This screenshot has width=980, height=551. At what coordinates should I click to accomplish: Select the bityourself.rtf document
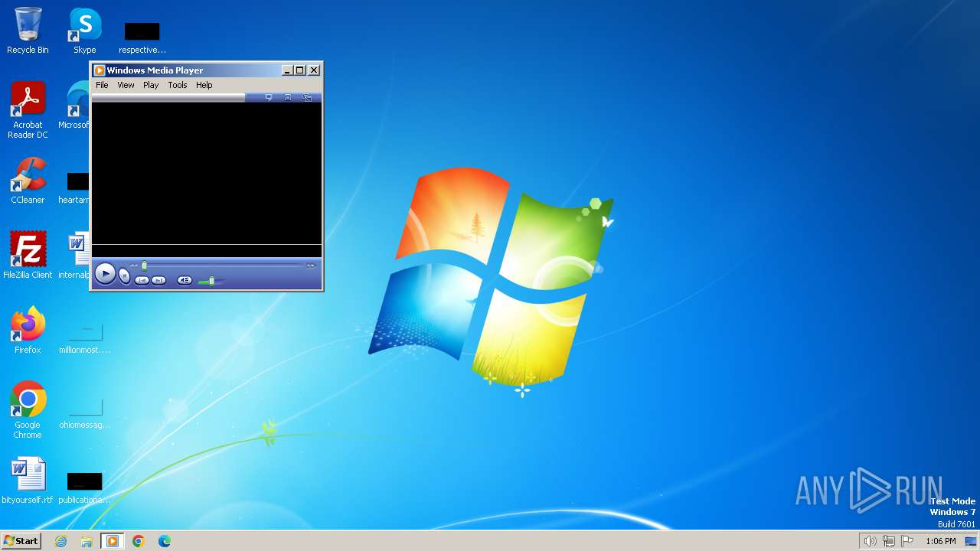pyautogui.click(x=28, y=481)
